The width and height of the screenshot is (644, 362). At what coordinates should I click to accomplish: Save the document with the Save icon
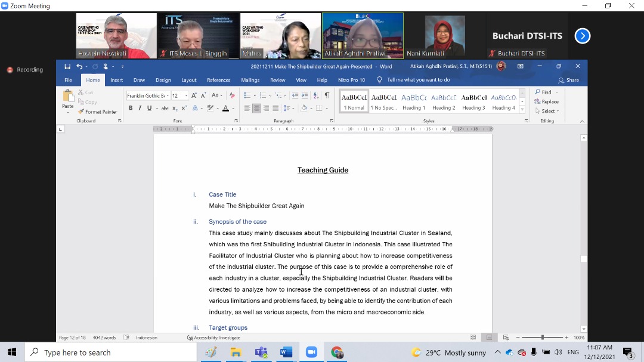coord(67,66)
